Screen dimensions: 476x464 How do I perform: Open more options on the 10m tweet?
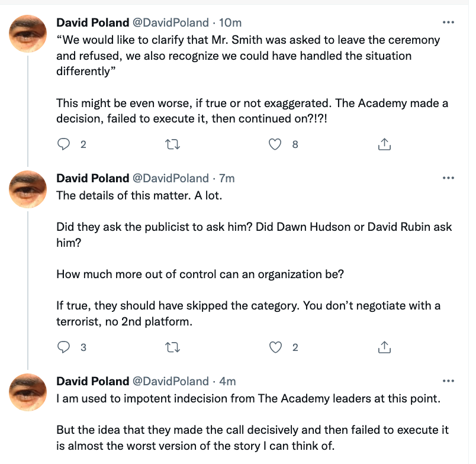pyautogui.click(x=448, y=22)
